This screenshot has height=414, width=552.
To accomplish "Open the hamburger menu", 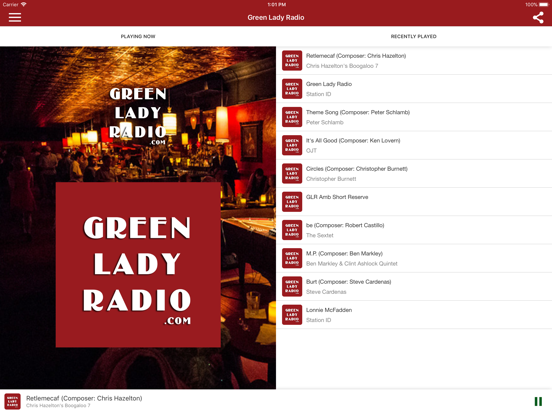I will click(x=15, y=17).
